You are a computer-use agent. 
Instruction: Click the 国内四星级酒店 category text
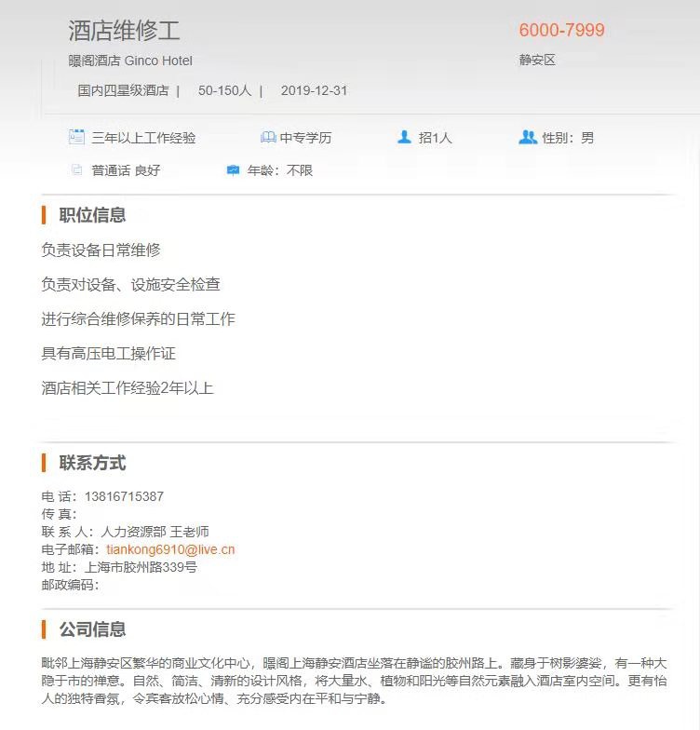123,90
